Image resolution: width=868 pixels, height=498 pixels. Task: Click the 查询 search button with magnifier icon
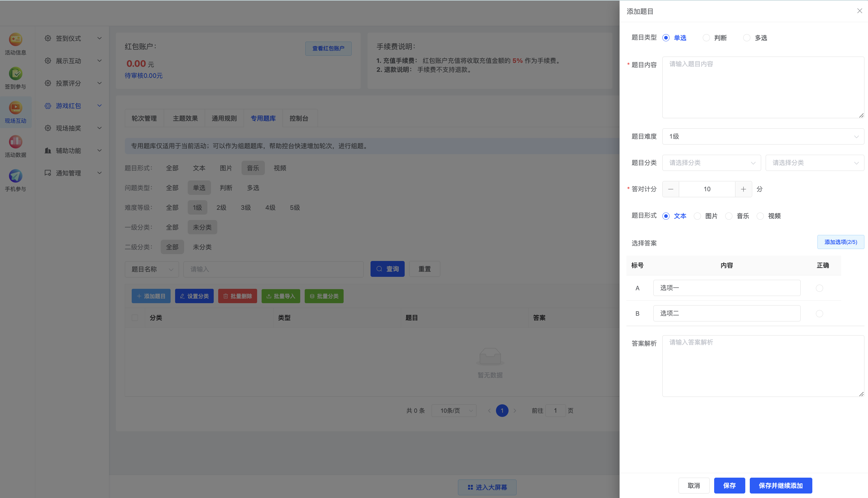[x=388, y=269]
